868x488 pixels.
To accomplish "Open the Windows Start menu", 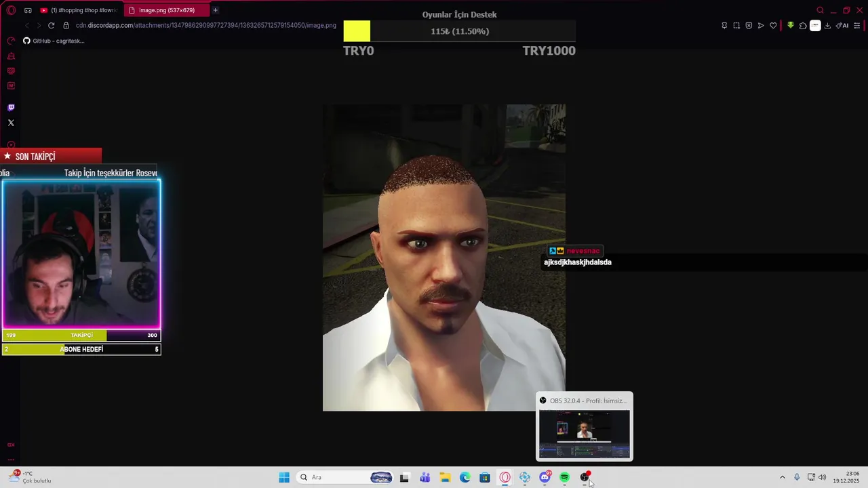I will click(284, 477).
